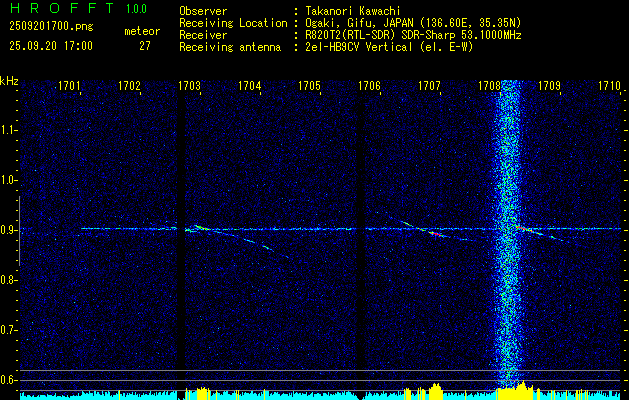Click the version number 1.0.0
Viewport: 629px width, 400px height.
point(136,9)
